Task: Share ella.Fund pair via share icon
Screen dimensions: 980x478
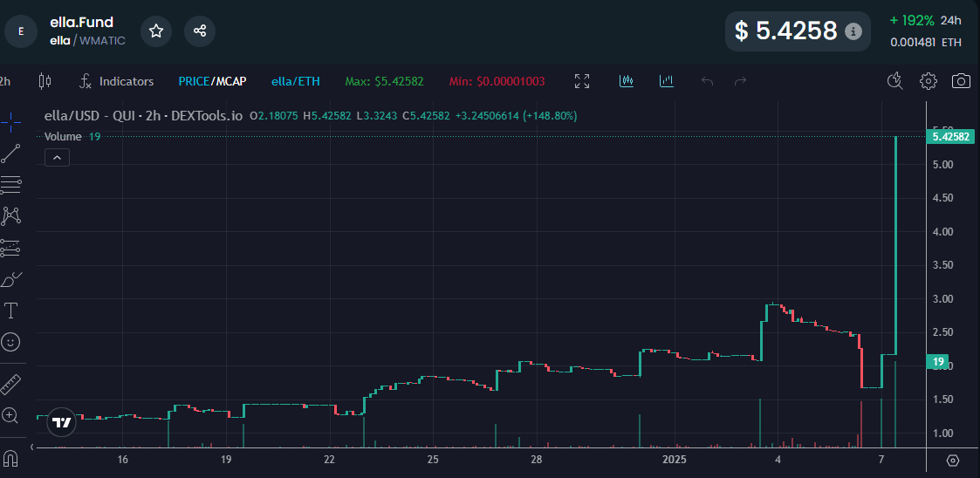Action: pyautogui.click(x=200, y=31)
